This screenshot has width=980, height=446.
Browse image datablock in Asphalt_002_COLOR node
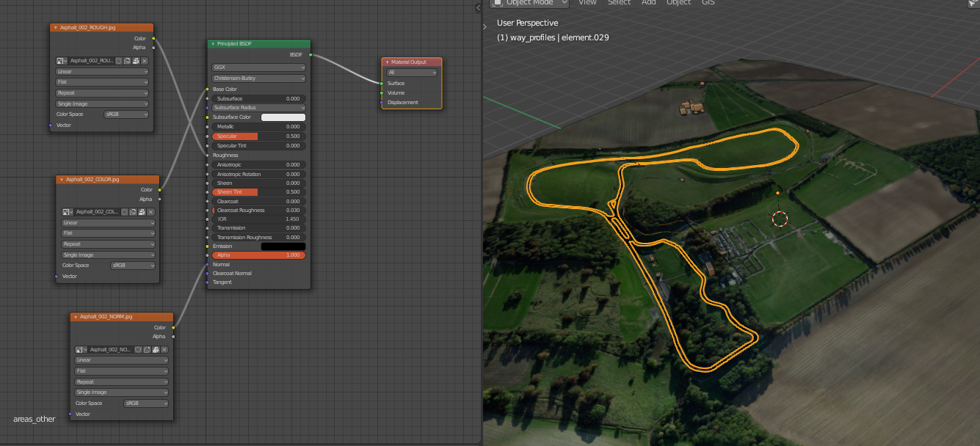pyautogui.click(x=68, y=212)
